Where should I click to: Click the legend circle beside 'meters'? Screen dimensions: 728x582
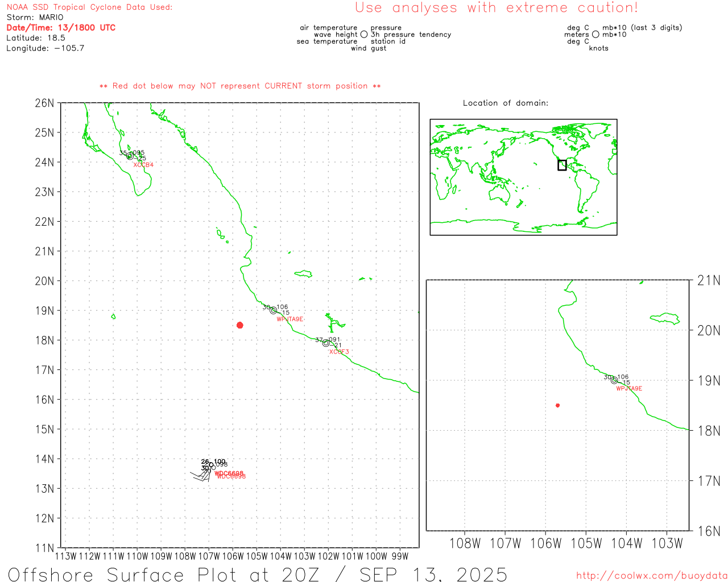(x=595, y=35)
